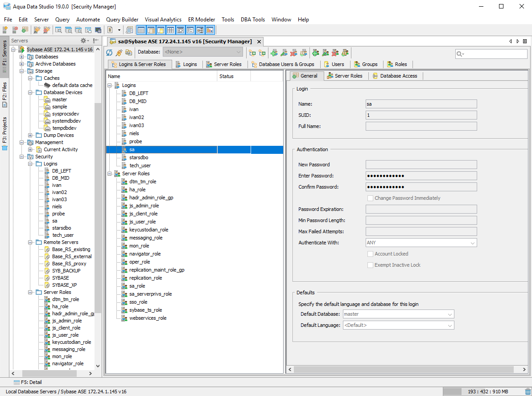Screen dimensions: 532x396
Task: Collapse the Servers panel with pin icon
Action: (x=96, y=41)
